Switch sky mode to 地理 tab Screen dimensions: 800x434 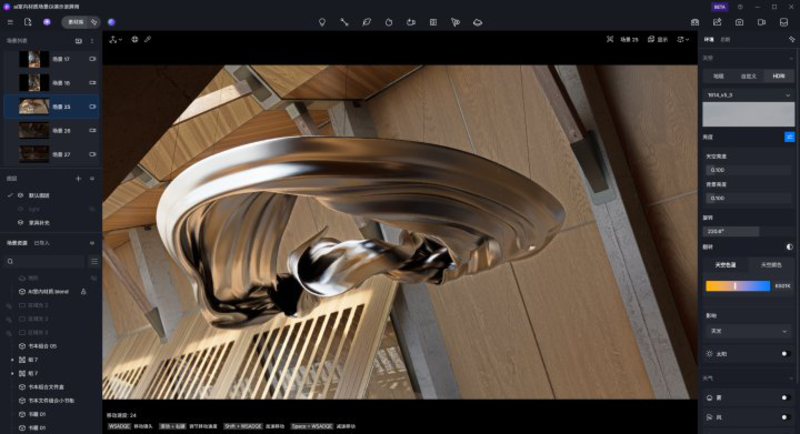pyautogui.click(x=718, y=76)
